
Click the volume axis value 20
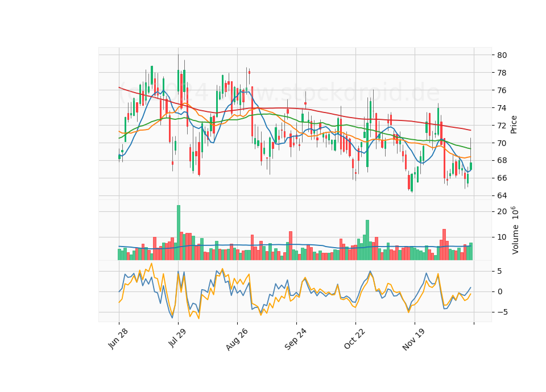point(502,211)
